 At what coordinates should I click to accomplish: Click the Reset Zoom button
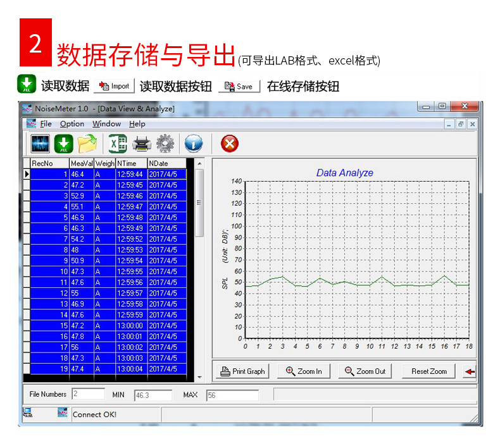click(428, 371)
